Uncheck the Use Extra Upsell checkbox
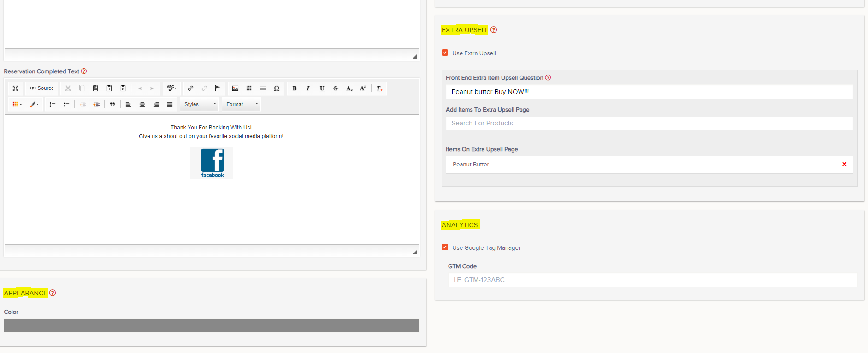The width and height of the screenshot is (868, 353). pyautogui.click(x=445, y=53)
